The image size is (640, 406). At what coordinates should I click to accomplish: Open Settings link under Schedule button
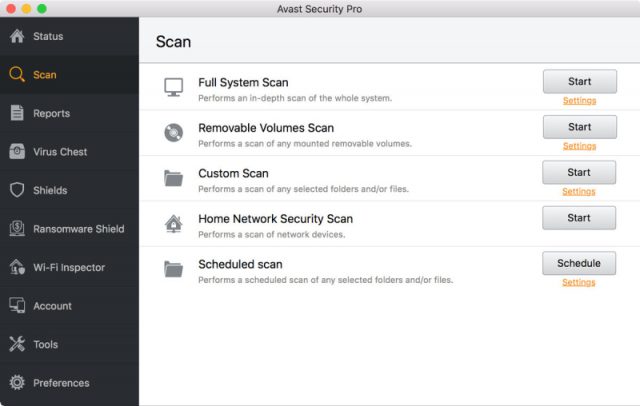pyautogui.click(x=579, y=282)
